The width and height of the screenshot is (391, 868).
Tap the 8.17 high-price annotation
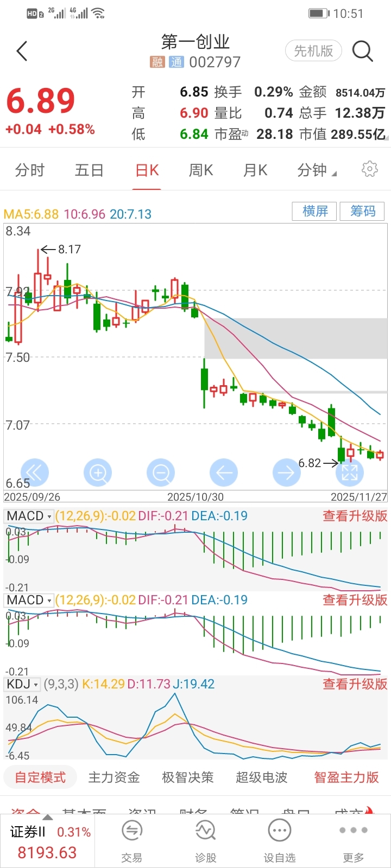70,250
